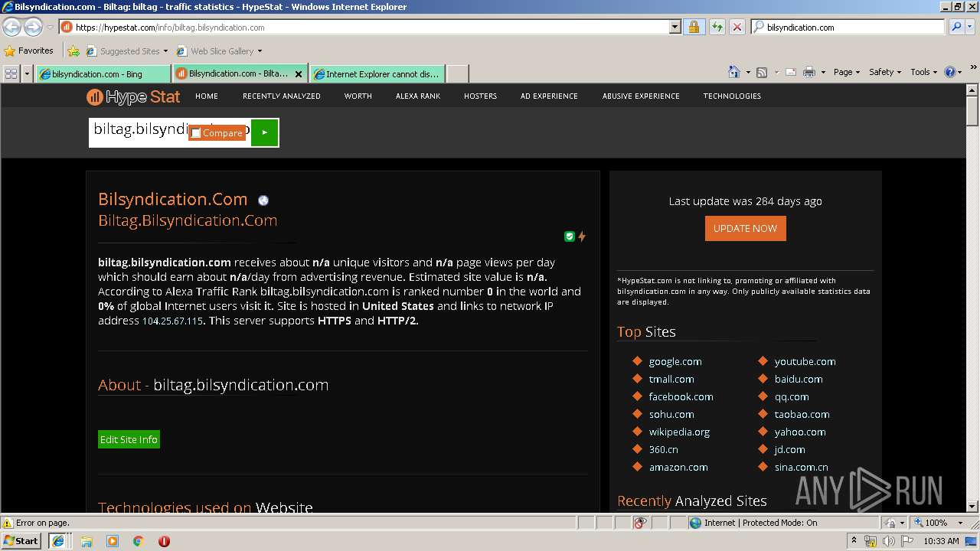Screen dimensions: 980x551
Task: Open TECHNOLOGIES nav item
Action: click(732, 96)
